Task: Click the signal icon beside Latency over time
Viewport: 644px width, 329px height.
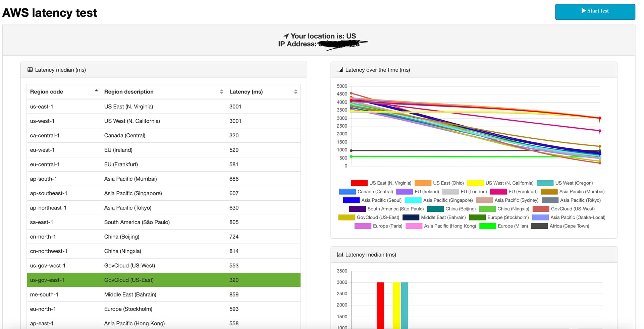Action: pyautogui.click(x=340, y=70)
